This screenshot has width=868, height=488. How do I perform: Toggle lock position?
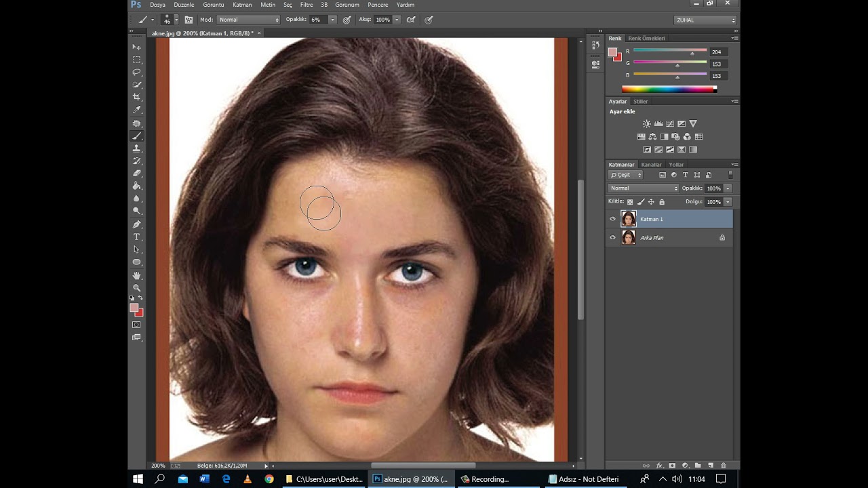(x=651, y=202)
